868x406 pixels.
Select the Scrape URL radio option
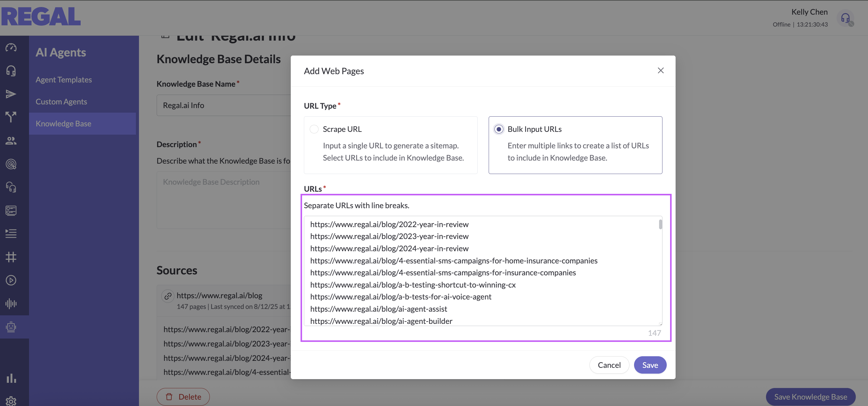[314, 129]
